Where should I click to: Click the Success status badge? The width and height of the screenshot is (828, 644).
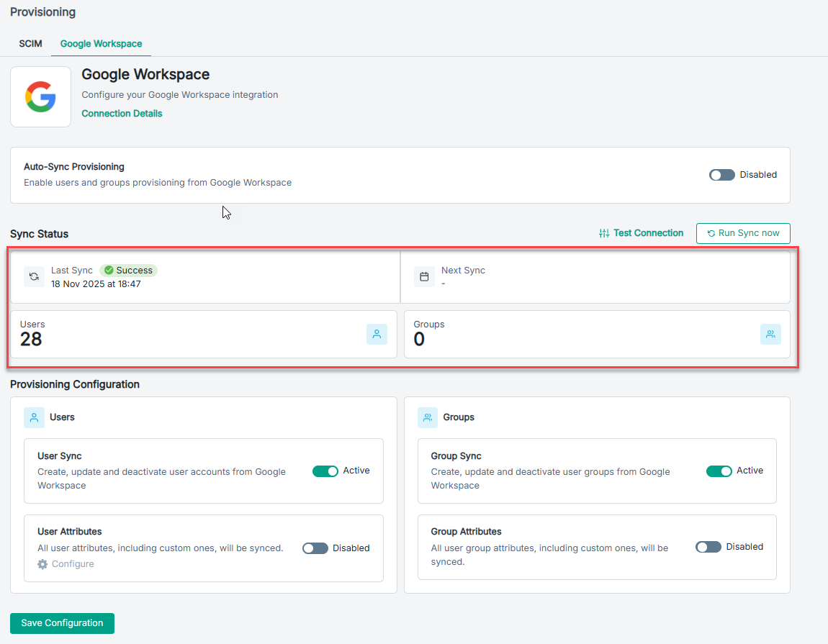coord(128,271)
